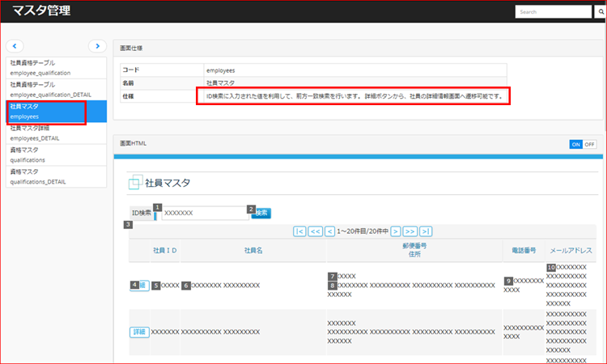This screenshot has height=364, width=607.
Task: Skip forward pages with >> button
Action: [410, 231]
